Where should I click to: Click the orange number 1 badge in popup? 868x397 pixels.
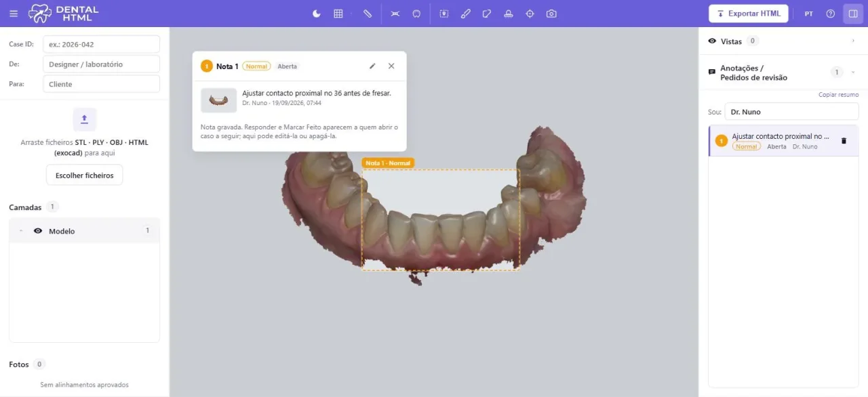pos(207,66)
